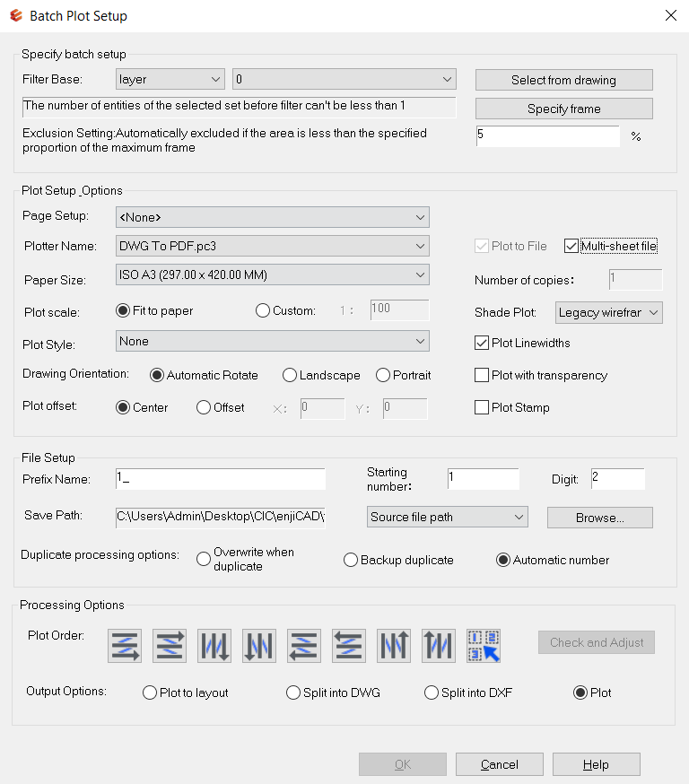Viewport: 689px width, 784px height.
Task: Click the Select from drawing button
Action: [x=563, y=80]
